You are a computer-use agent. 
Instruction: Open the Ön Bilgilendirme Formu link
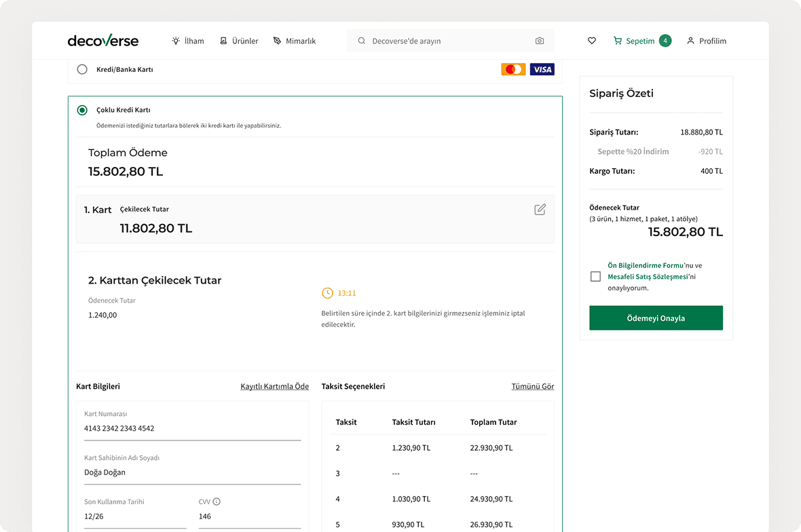click(x=645, y=265)
